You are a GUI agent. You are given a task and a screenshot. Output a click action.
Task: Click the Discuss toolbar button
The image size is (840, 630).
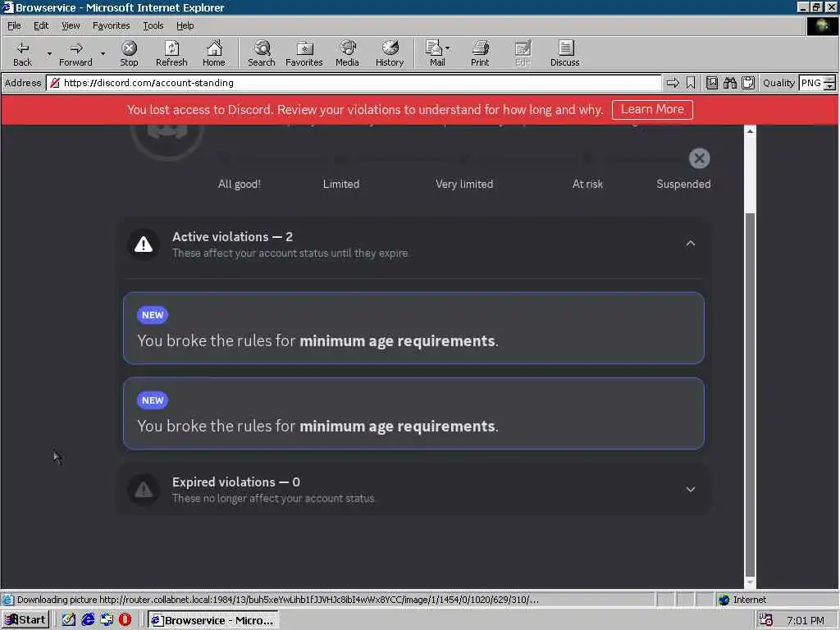click(x=564, y=53)
